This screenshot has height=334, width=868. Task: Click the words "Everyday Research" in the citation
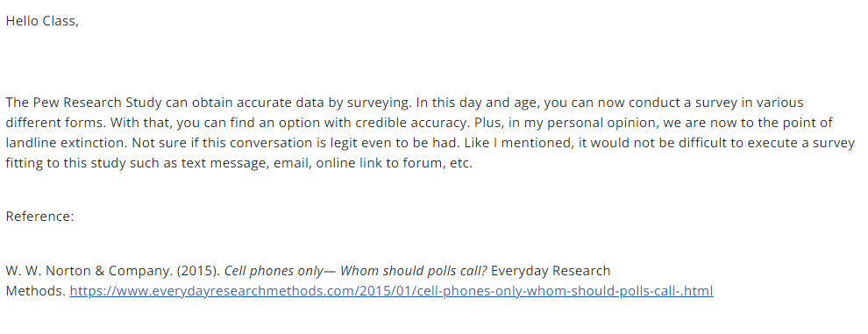point(551,271)
